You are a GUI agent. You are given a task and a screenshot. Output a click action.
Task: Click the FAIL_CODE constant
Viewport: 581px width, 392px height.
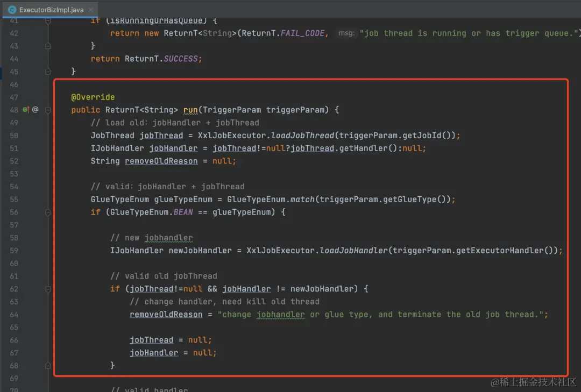(x=302, y=33)
